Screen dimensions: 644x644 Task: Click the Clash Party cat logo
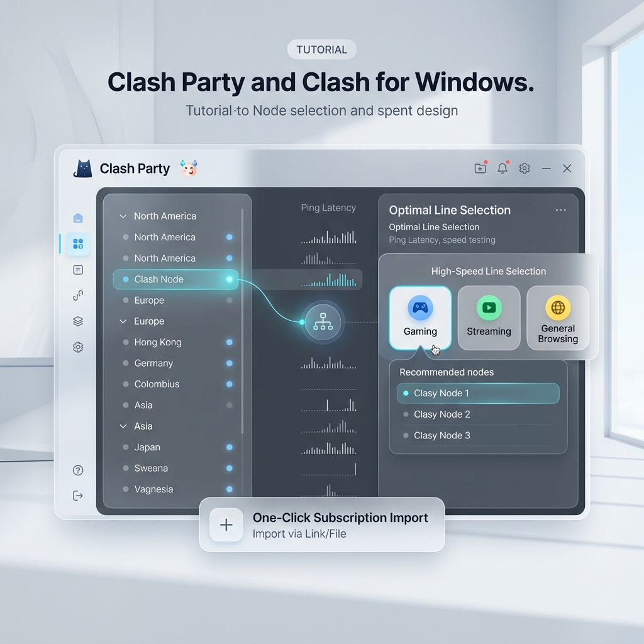[83, 169]
